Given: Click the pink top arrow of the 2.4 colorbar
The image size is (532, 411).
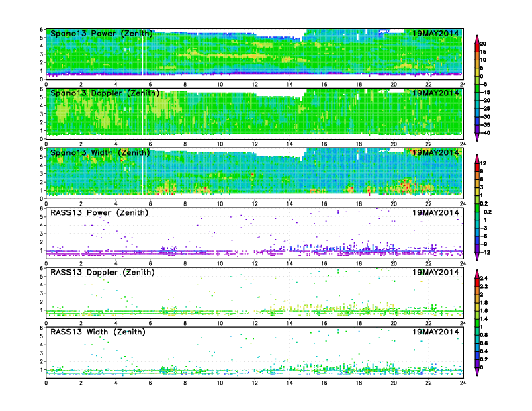Looking at the screenshot, I should 477,274.
